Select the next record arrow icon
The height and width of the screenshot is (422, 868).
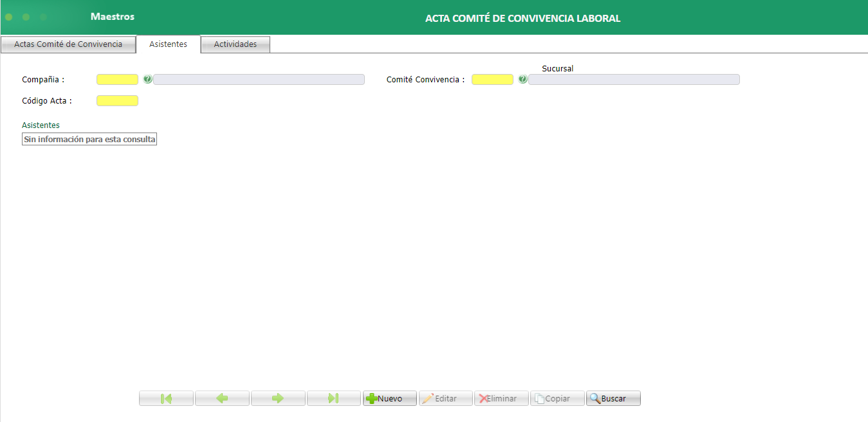click(277, 398)
